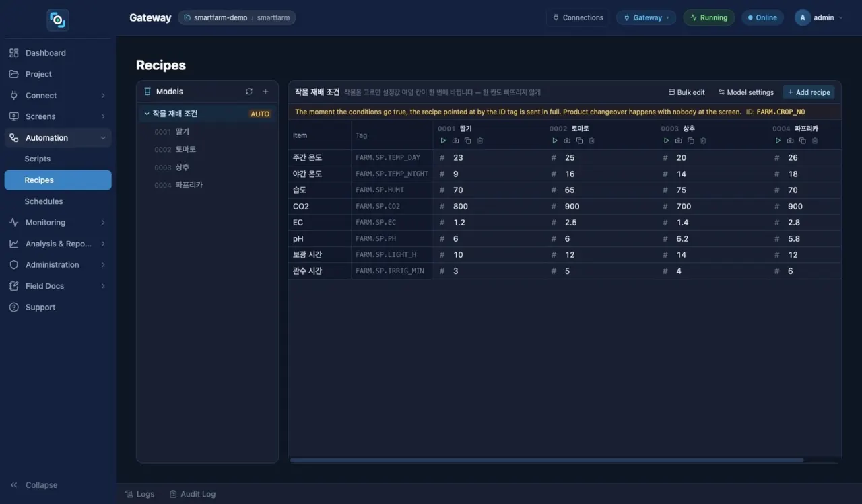This screenshot has width=862, height=504.
Task: Click the camera icon under 상추
Action: [x=678, y=141]
